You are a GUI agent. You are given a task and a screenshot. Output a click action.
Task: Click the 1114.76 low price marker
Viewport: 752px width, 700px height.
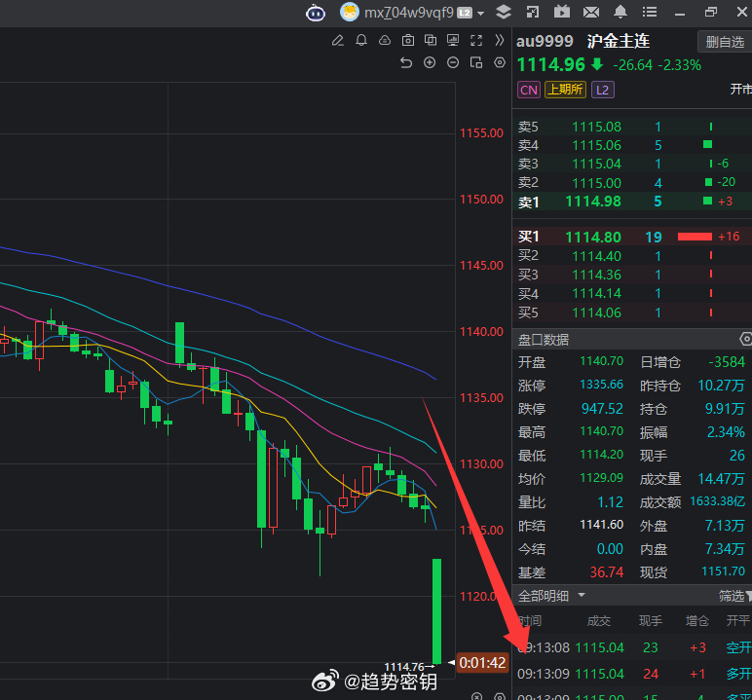coord(409,667)
